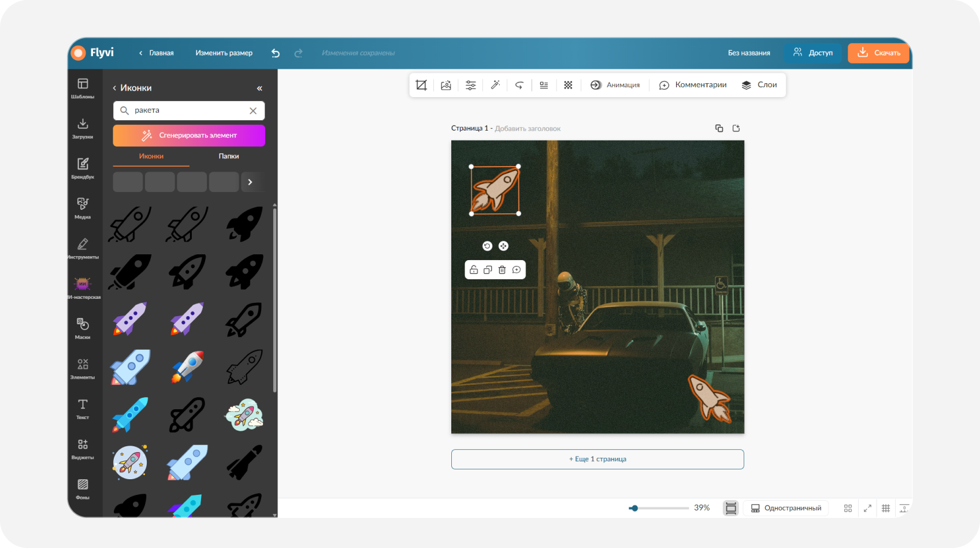
Task: Open the Брендбук sidebar panel
Action: tap(83, 168)
